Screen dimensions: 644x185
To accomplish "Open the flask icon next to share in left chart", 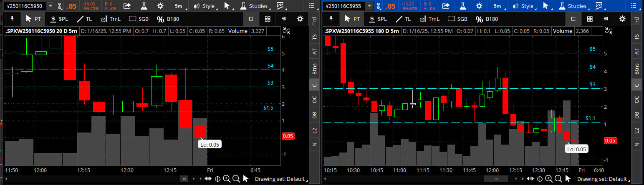I will [144, 6].
